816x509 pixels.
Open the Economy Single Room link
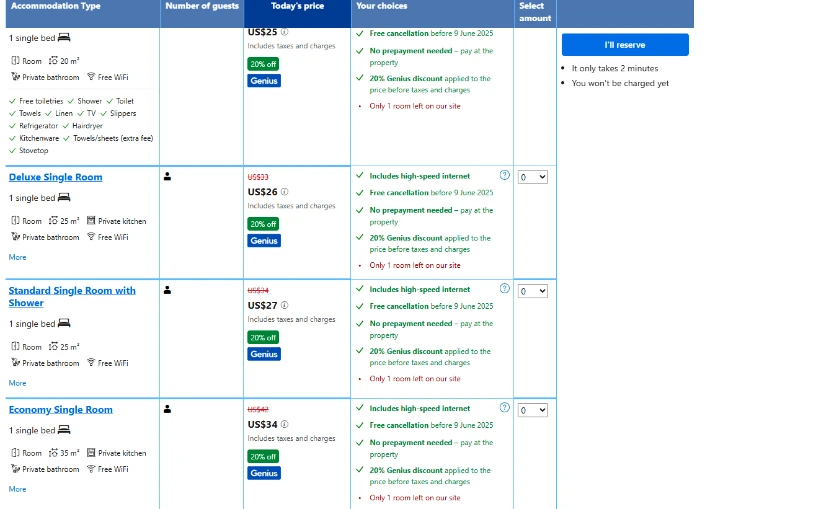[60, 410]
